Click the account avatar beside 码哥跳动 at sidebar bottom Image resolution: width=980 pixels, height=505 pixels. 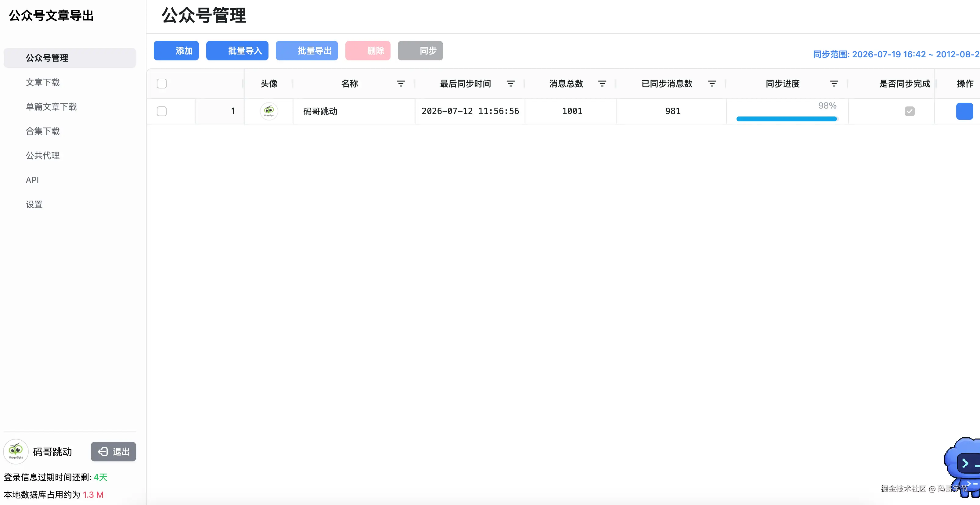tap(16, 451)
